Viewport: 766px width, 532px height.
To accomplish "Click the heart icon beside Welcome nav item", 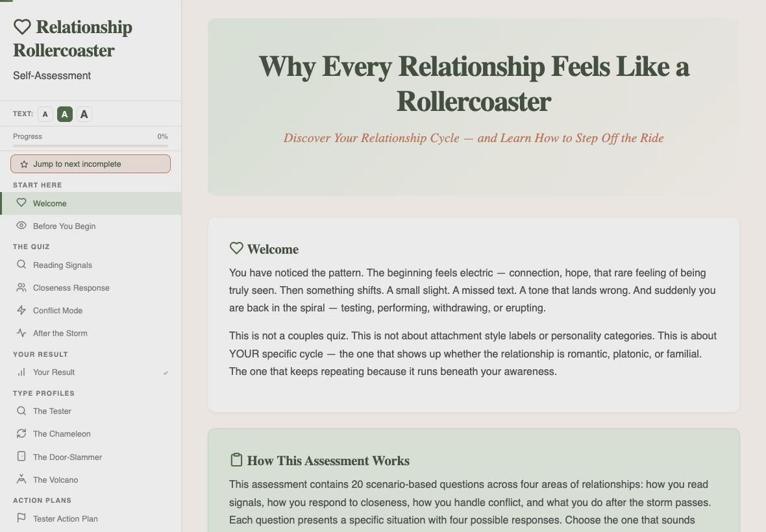I will pos(21,202).
